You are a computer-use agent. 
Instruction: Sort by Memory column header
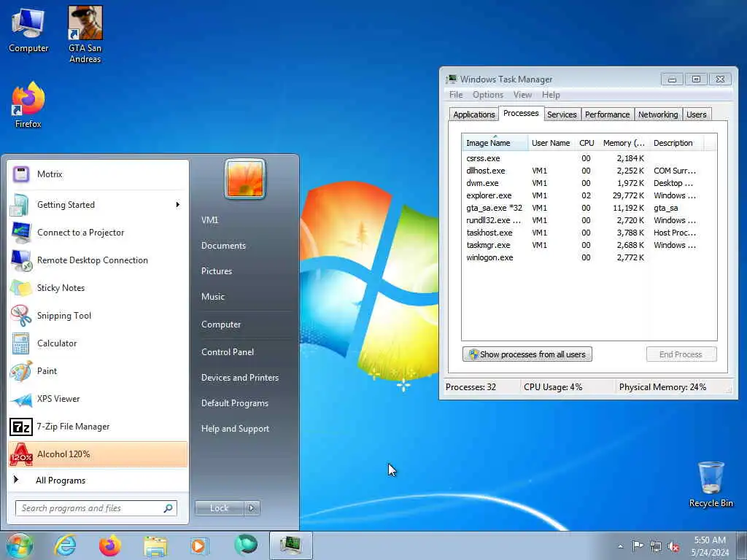624,143
